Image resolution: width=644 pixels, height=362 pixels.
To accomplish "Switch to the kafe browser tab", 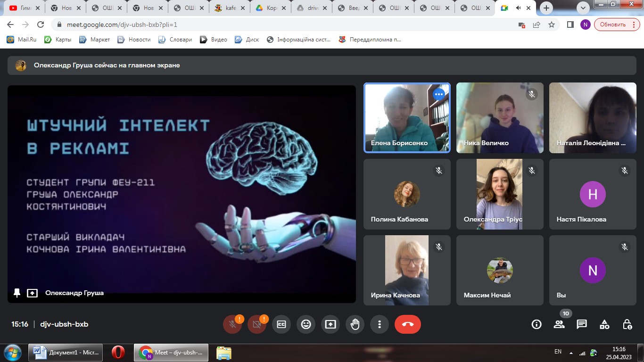I will point(231,8).
